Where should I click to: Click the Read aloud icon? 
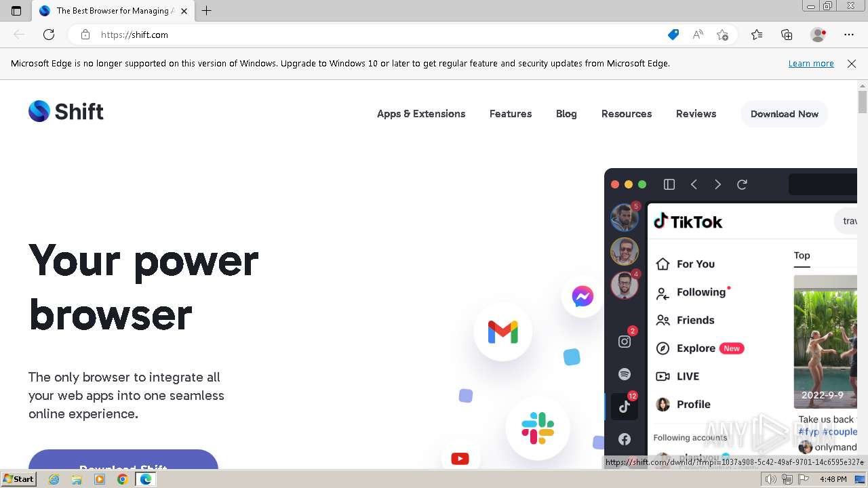(x=698, y=35)
